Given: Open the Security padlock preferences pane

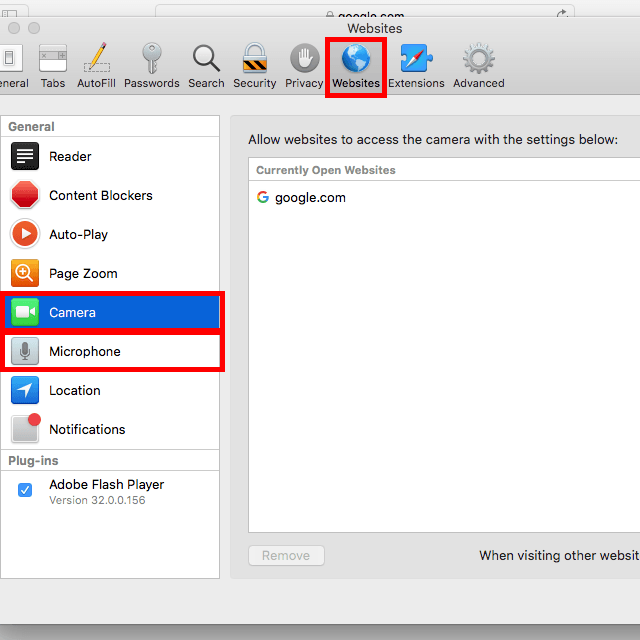Looking at the screenshot, I should pyautogui.click(x=254, y=66).
